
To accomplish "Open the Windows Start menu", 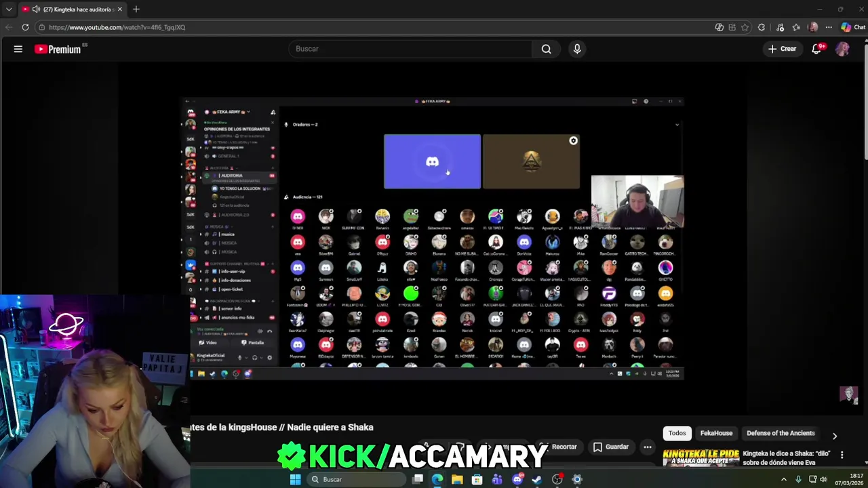I will tap(295, 479).
